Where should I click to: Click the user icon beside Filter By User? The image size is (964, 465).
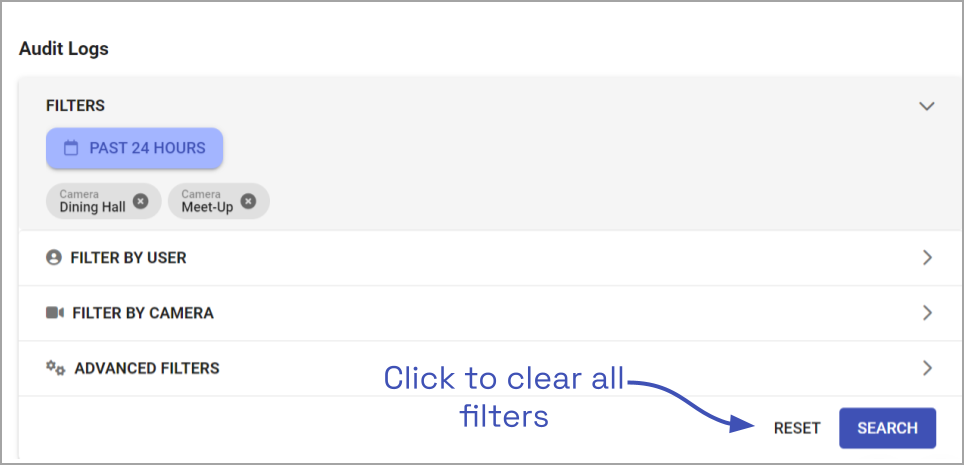point(54,258)
